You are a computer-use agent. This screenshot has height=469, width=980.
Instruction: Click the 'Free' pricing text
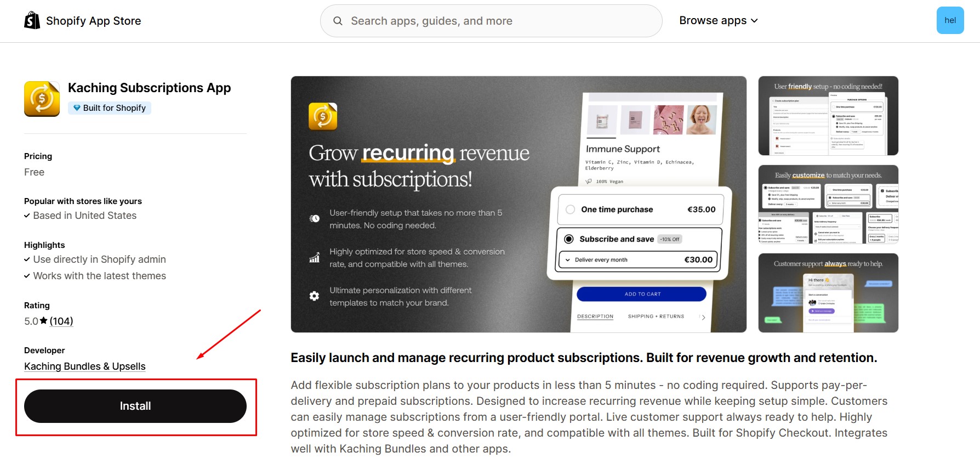[34, 172]
